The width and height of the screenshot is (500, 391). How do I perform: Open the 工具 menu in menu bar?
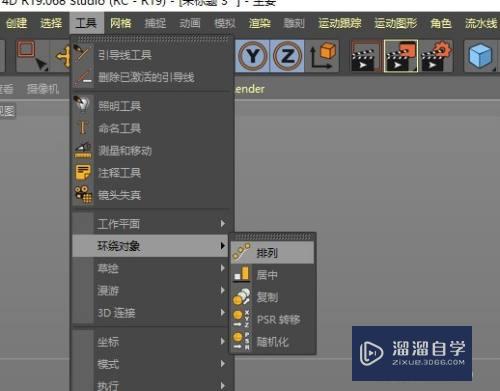point(86,23)
